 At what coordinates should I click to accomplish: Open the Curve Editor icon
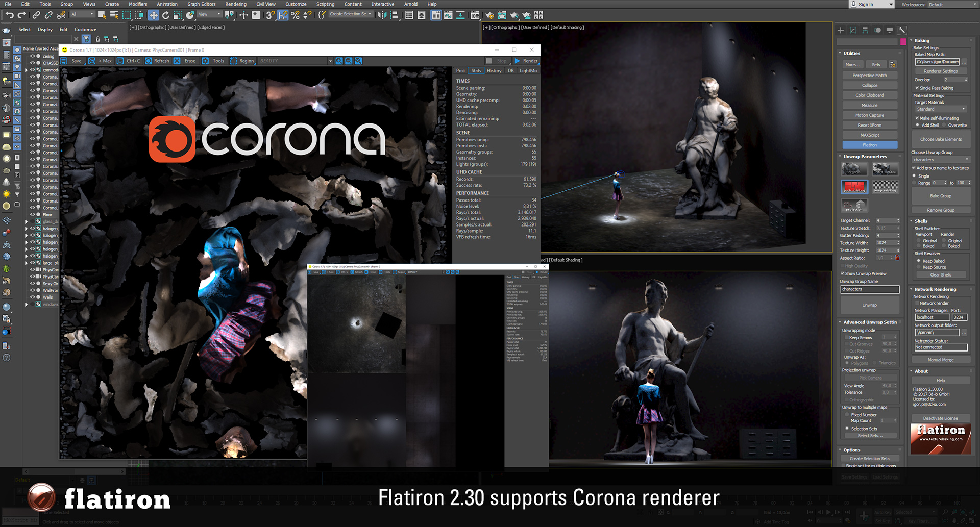448,15
